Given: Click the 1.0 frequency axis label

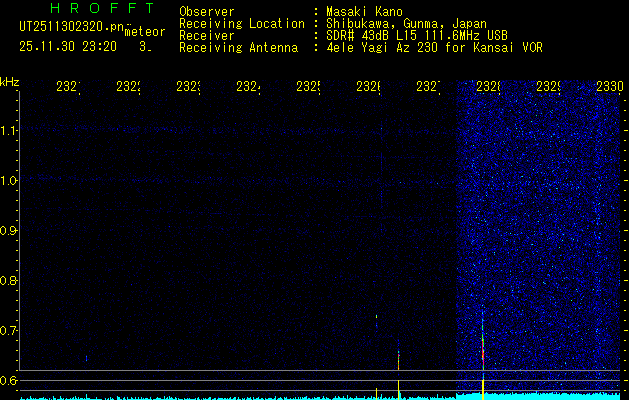Looking at the screenshot, I should pos(9,181).
